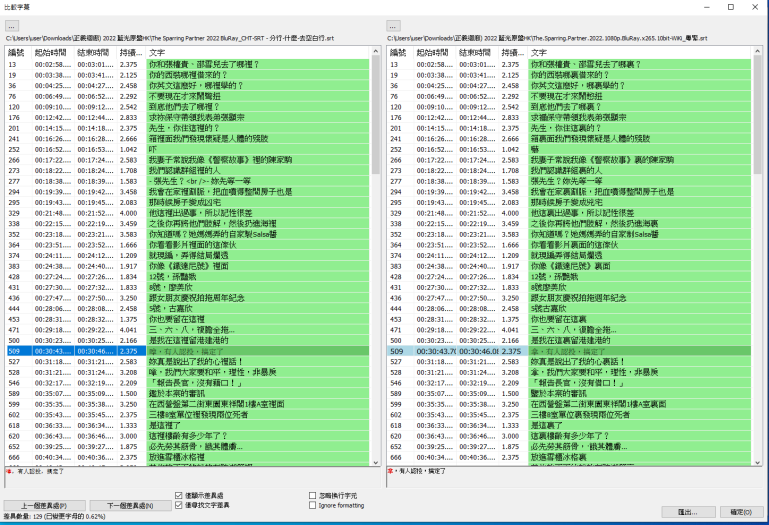Click left list 起始時間 column header
This screenshot has width=769, height=525.
pyautogui.click(x=53, y=52)
